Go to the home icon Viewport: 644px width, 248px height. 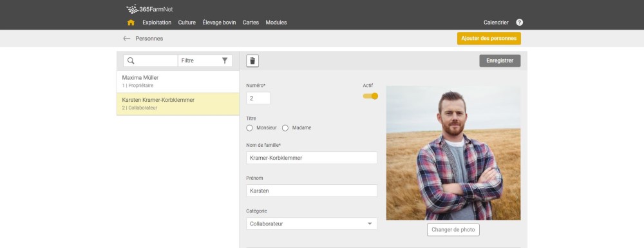point(131,23)
